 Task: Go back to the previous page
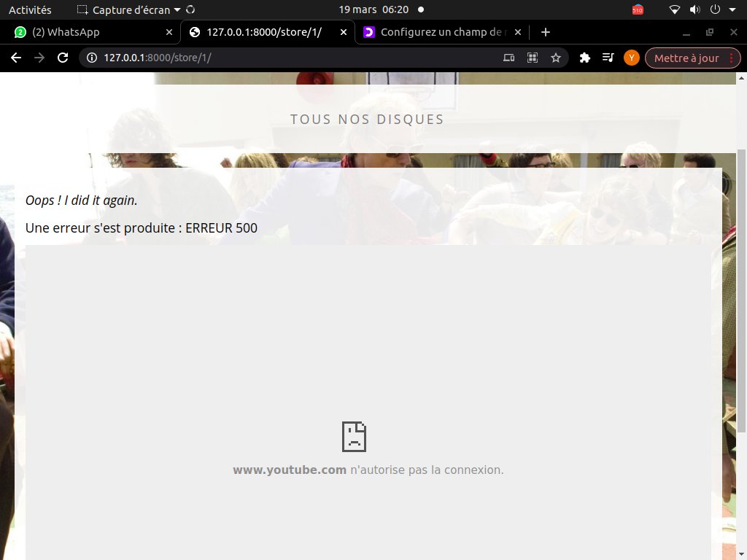pos(16,58)
